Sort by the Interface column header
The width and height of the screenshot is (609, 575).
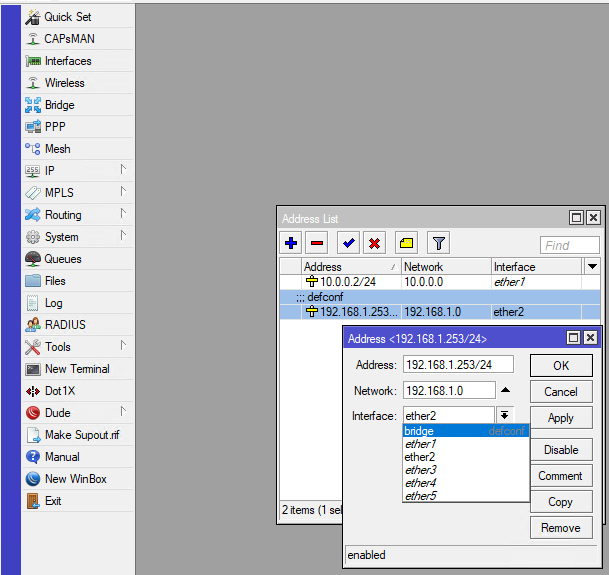click(x=536, y=267)
